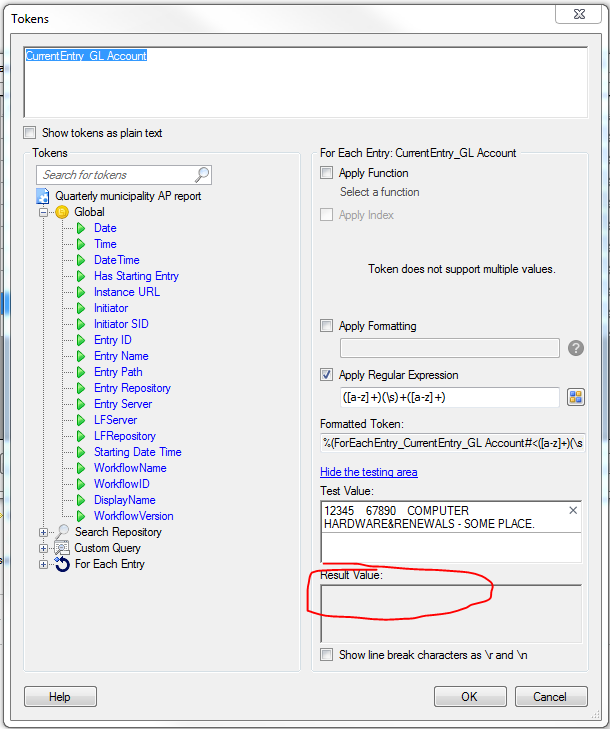Click the Test Value text box

point(451,531)
